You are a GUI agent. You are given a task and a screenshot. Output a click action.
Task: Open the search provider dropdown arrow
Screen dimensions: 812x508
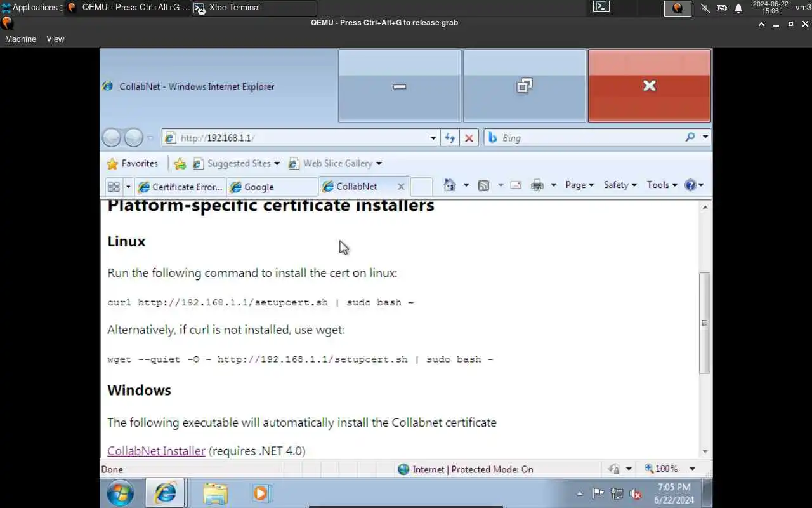705,137
